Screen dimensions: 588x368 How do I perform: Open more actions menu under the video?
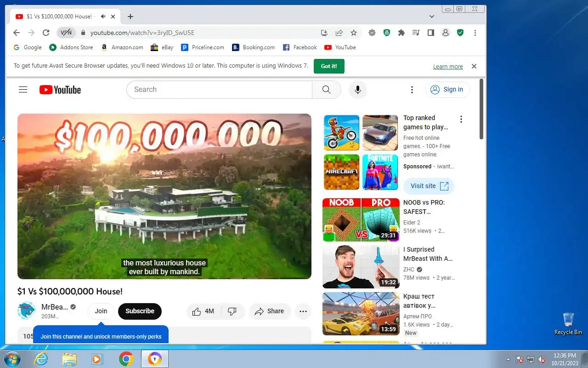coord(303,311)
